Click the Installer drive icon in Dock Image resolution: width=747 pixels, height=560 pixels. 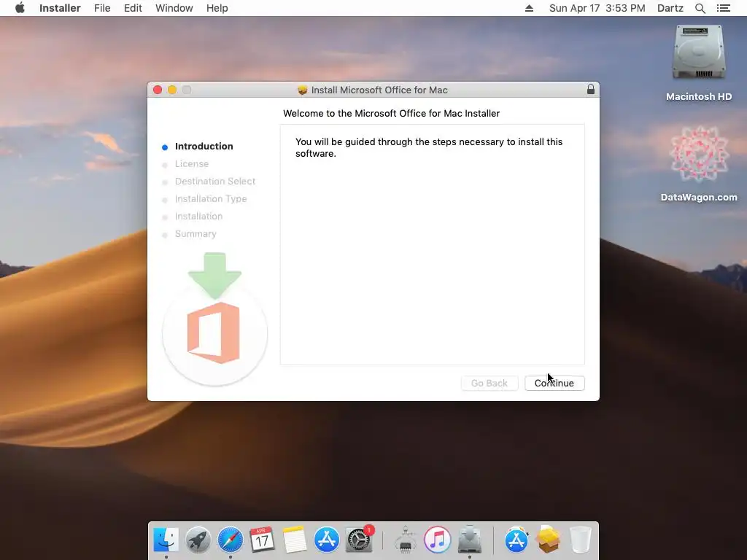(x=469, y=540)
